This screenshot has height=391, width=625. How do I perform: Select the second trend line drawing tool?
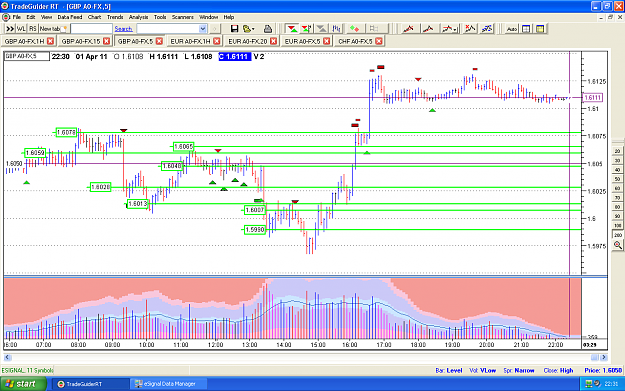tap(428, 29)
